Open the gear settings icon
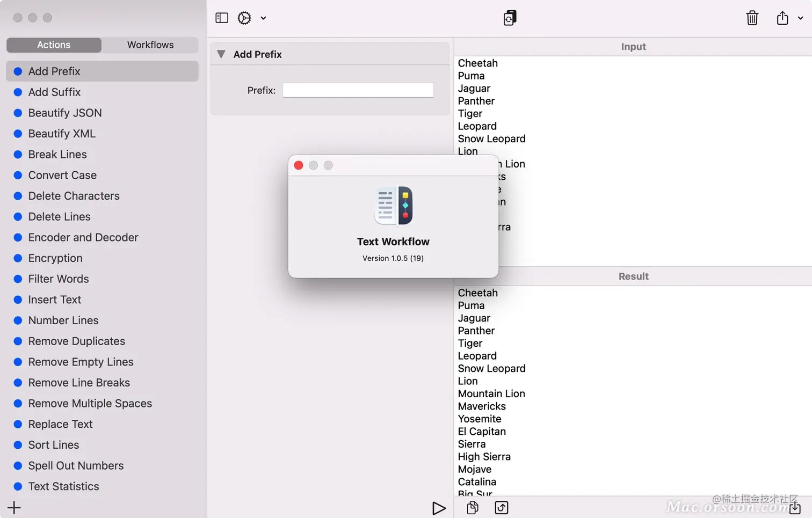This screenshot has height=518, width=812. (244, 18)
